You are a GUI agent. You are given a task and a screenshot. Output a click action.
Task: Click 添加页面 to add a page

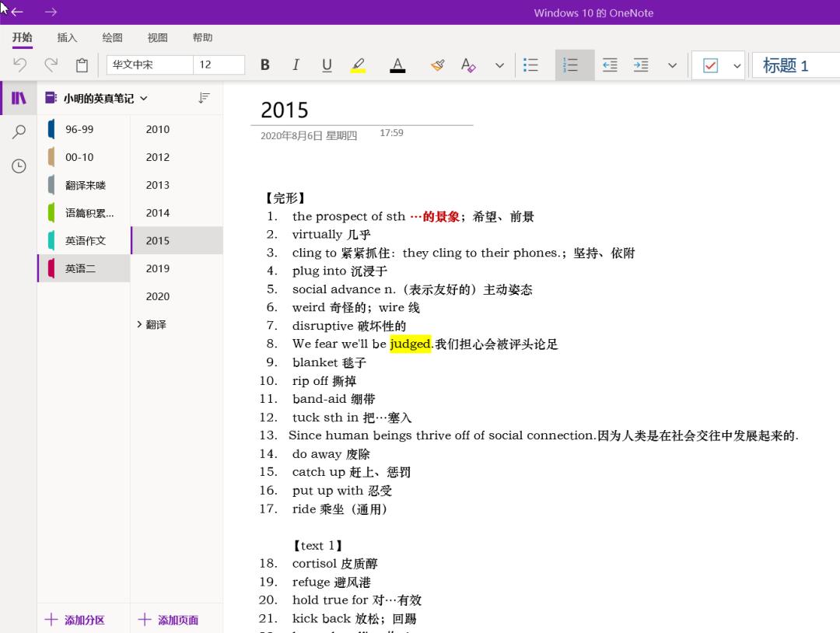[170, 620]
